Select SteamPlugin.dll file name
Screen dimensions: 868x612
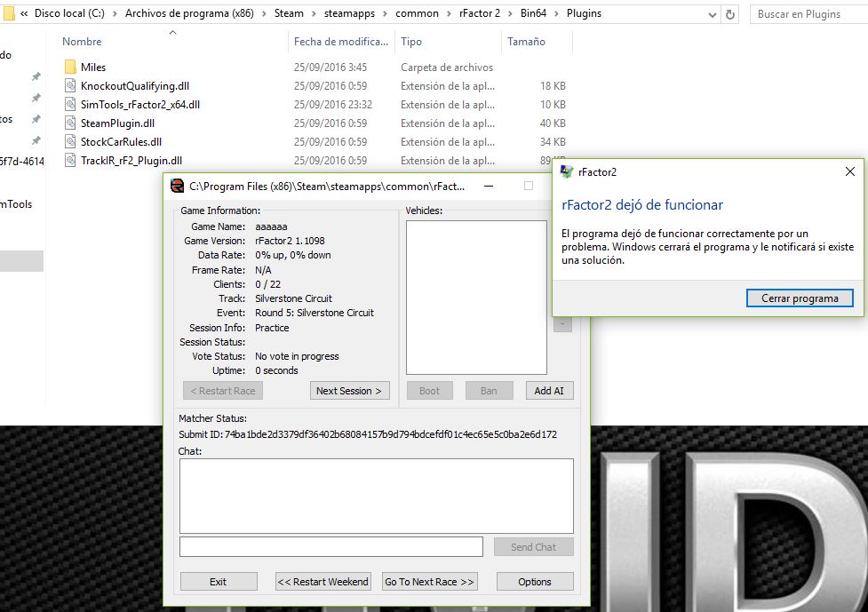tap(117, 123)
